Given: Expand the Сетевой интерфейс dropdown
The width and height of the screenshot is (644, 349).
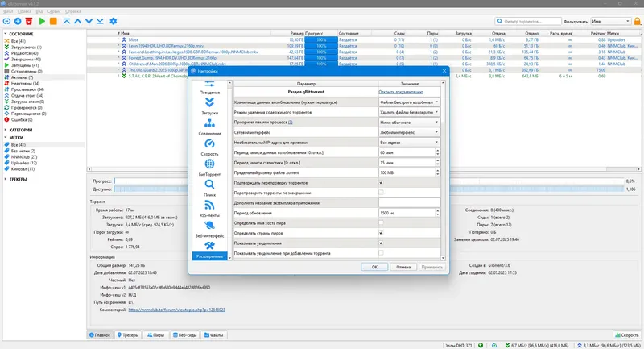Looking at the screenshot, I should (x=410, y=132).
